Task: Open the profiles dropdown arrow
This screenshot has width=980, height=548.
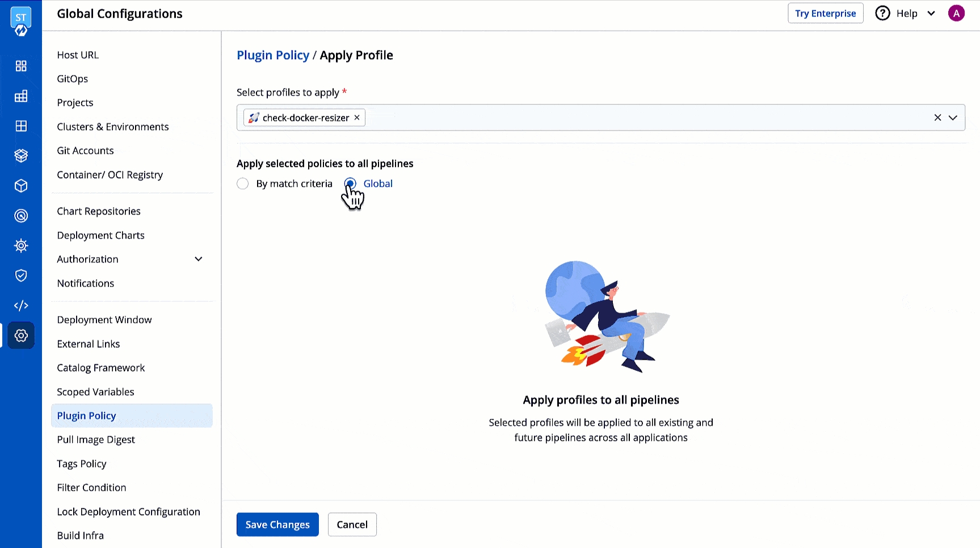Action: (x=953, y=117)
